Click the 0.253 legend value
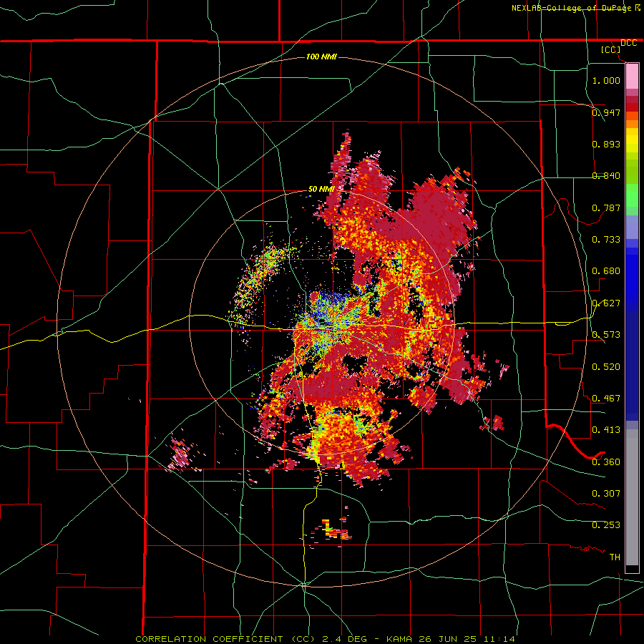Viewport: 644px width, 644px height. (x=606, y=525)
